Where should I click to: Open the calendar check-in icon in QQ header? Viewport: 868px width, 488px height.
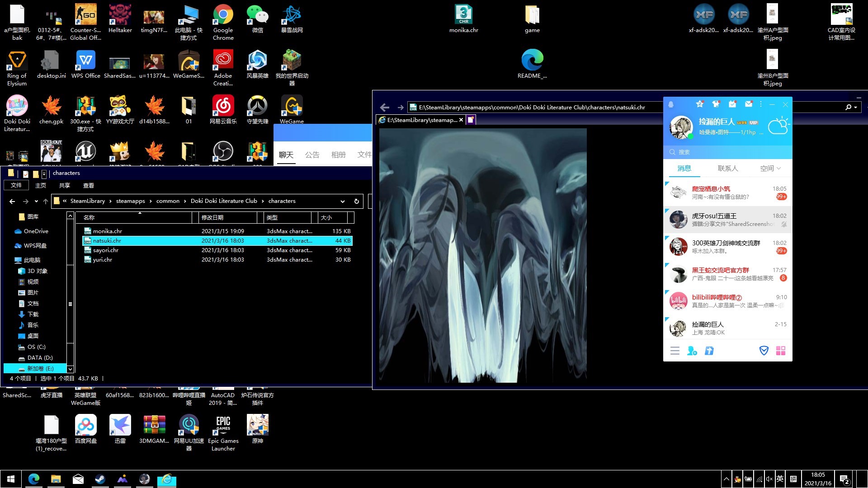732,104
